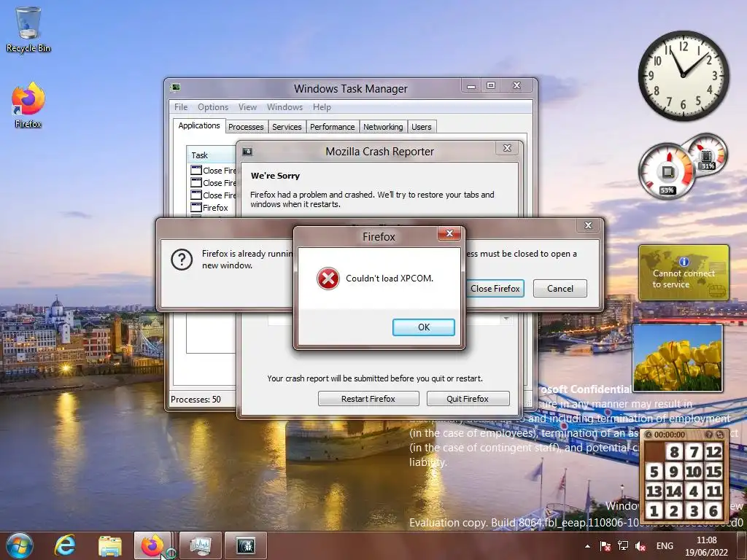Click the Task Manager title bar icon
Screen dimensions: 747x560
[176, 87]
